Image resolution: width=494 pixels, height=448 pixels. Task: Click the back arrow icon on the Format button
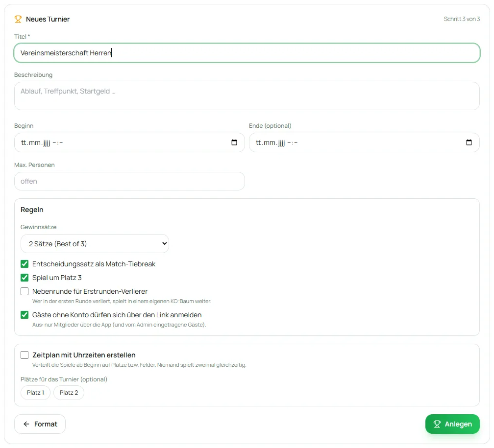26,424
